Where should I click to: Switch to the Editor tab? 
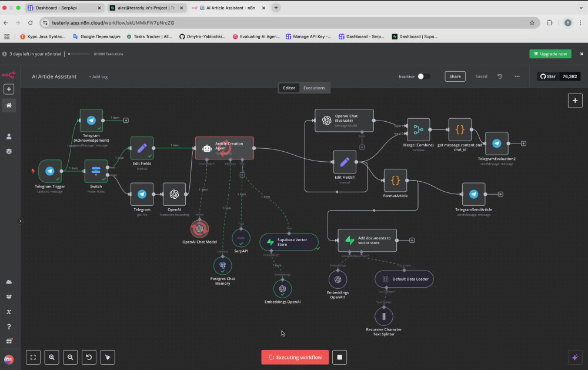point(289,88)
